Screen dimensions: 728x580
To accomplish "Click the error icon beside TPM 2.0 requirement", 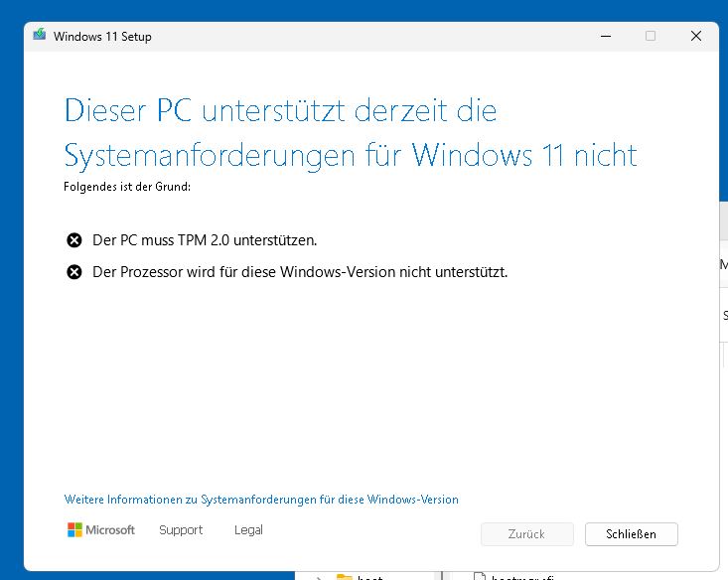I will click(x=74, y=240).
